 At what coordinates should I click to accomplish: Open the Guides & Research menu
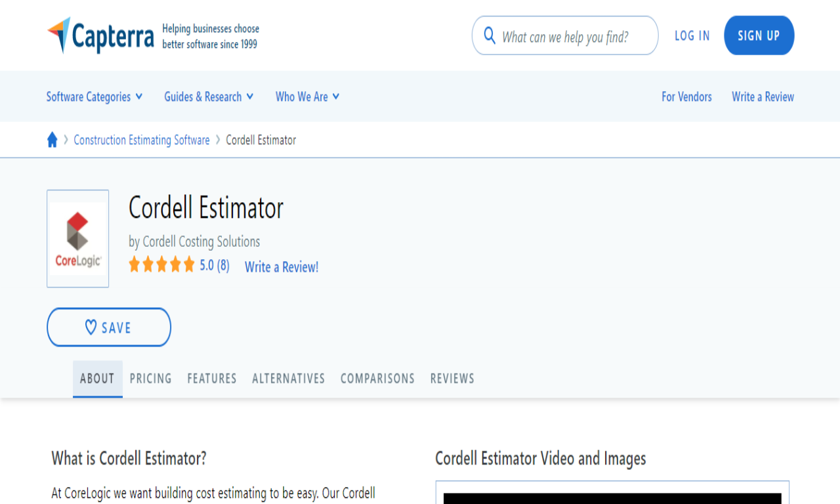click(x=208, y=96)
